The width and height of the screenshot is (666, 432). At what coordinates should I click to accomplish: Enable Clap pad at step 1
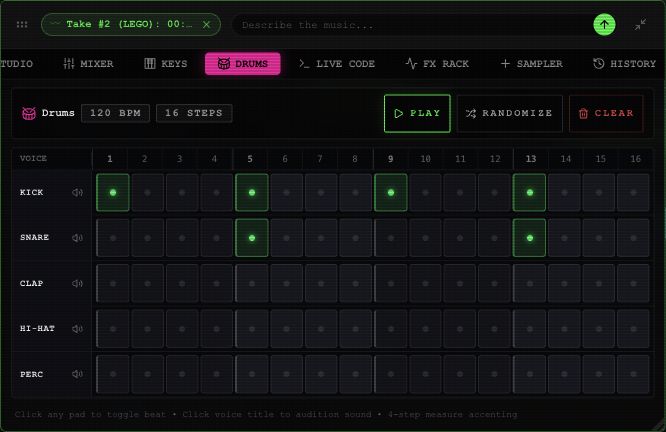point(113,283)
